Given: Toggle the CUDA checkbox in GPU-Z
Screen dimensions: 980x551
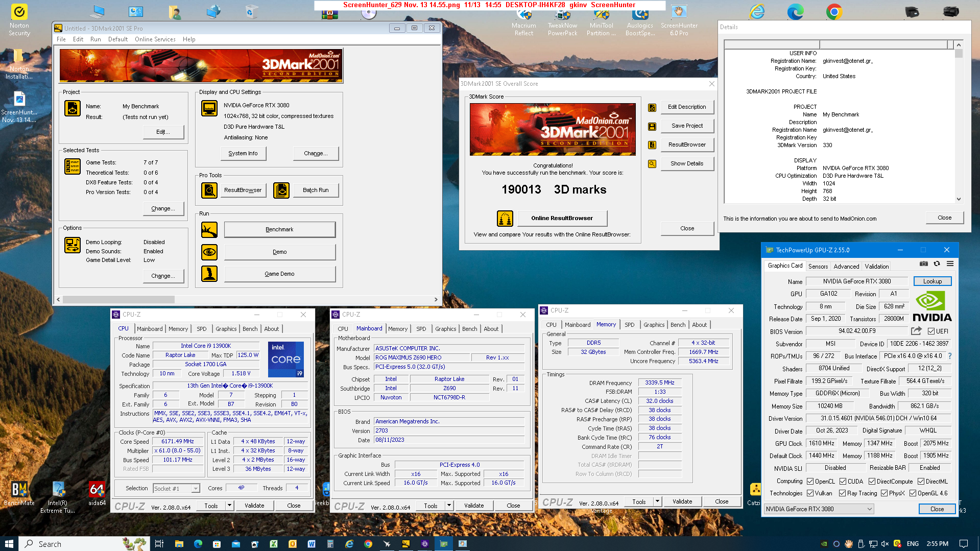Looking at the screenshot, I should (x=843, y=482).
